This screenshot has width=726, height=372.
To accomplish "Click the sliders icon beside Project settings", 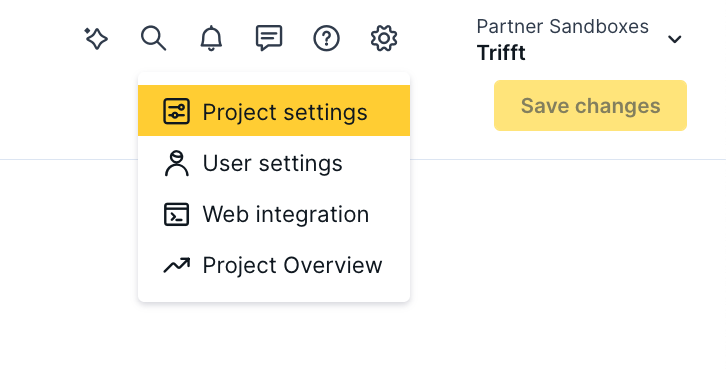I will [x=176, y=111].
